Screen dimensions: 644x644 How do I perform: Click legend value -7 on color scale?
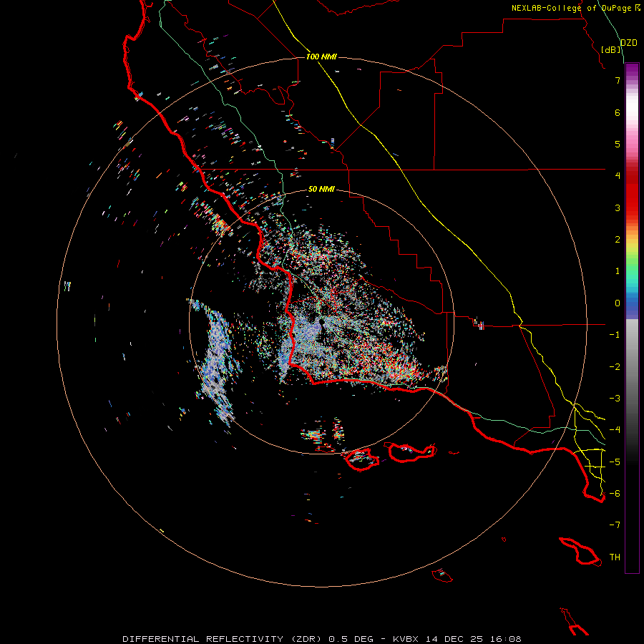pos(615,525)
